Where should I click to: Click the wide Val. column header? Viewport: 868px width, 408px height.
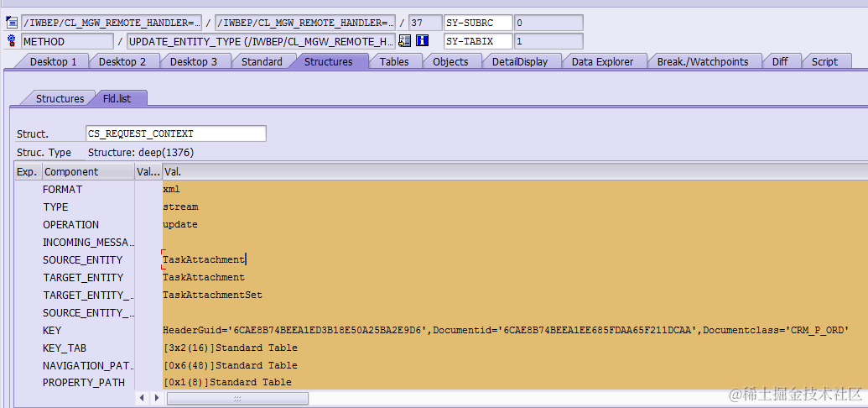tap(515, 172)
